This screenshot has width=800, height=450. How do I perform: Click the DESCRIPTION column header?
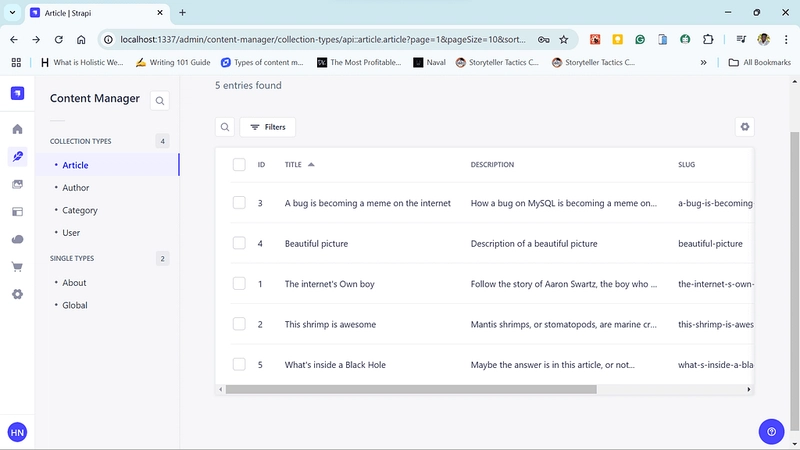pos(492,165)
